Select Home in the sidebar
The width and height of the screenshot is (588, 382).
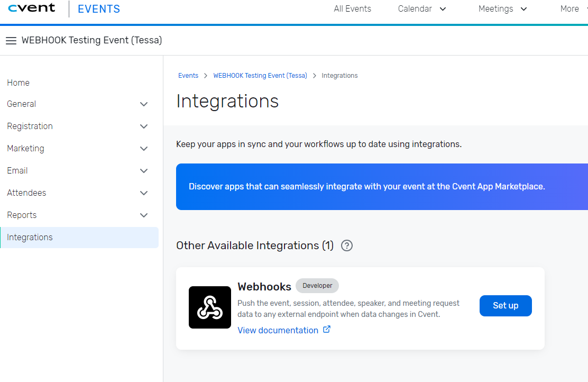18,83
